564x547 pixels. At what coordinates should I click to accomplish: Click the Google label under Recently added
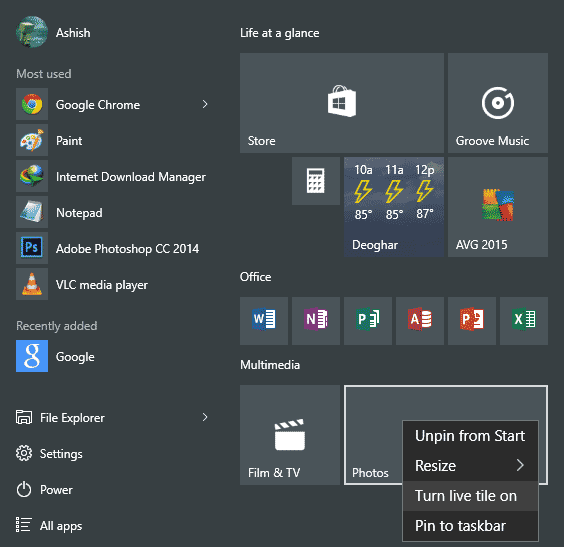point(75,357)
